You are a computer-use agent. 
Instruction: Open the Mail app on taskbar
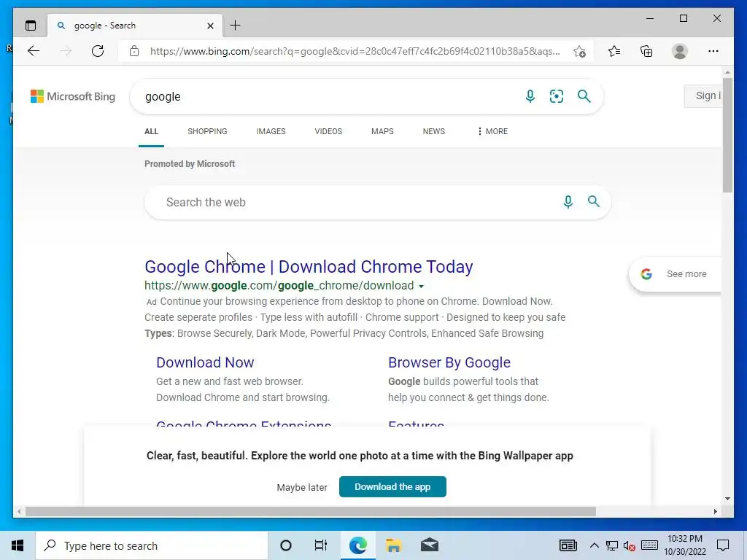(x=430, y=545)
